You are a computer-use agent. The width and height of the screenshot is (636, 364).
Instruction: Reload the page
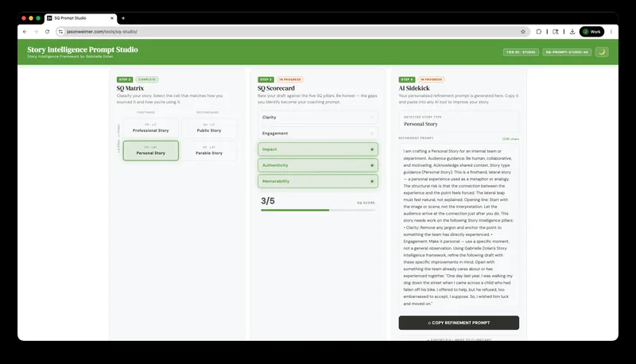coord(47,32)
